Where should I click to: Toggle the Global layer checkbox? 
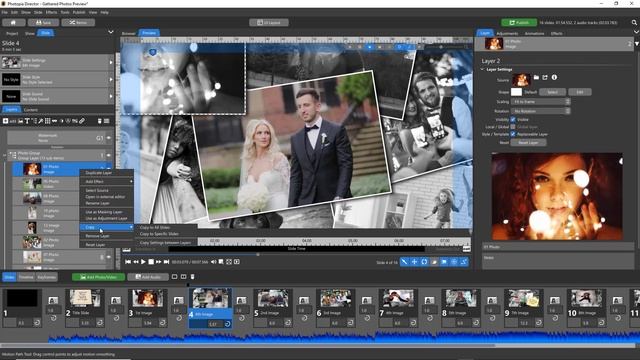click(513, 127)
